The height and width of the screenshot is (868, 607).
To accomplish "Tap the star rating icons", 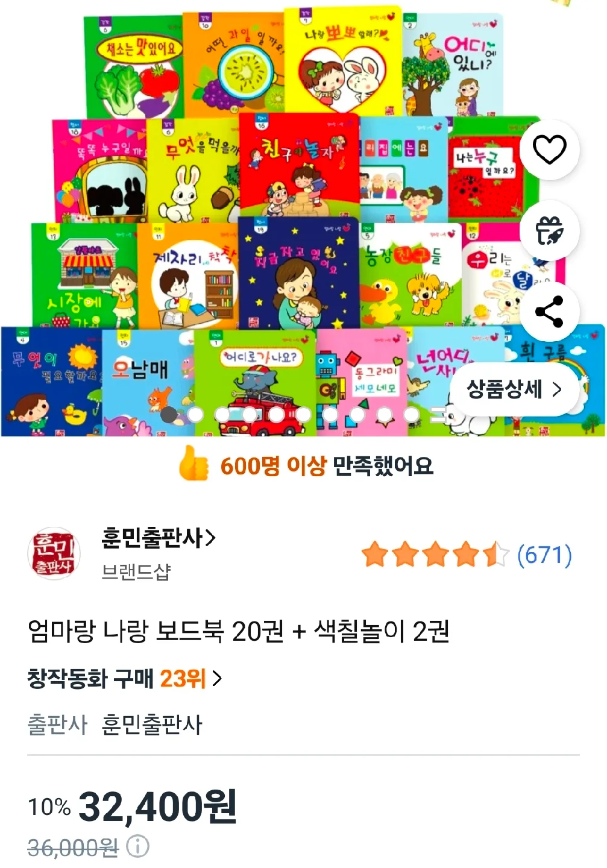I will 435,555.
